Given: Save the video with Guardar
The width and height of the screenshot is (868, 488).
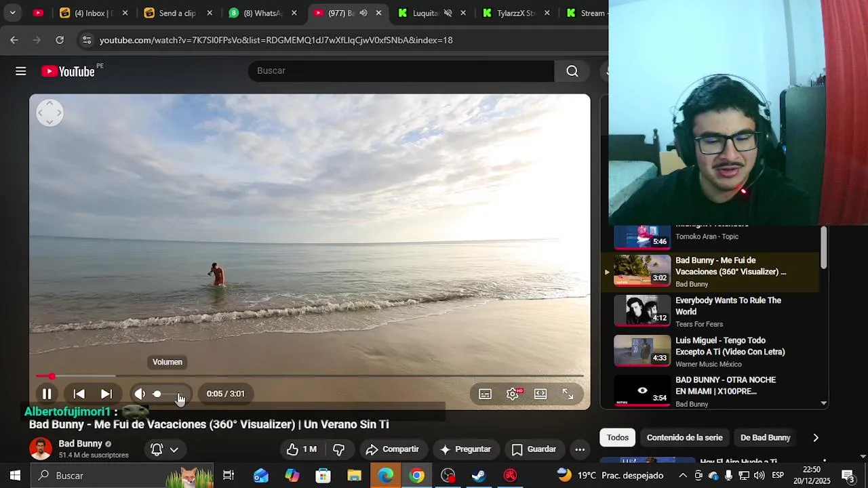Looking at the screenshot, I should click(534, 449).
